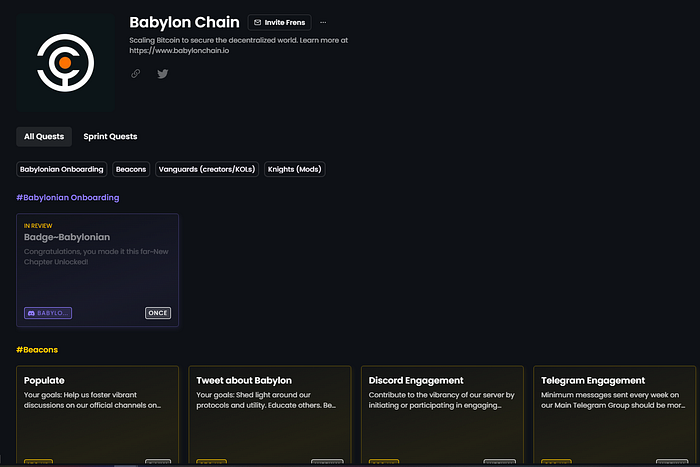Filter by Knights (Mods) tag
Screen dimensions: 700x467
coord(295,169)
